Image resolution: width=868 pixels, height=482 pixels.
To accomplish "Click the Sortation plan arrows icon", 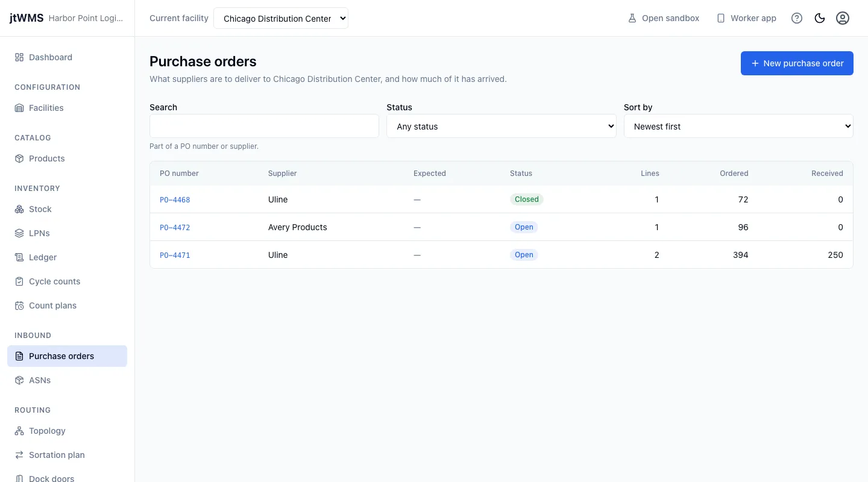I will (19, 455).
